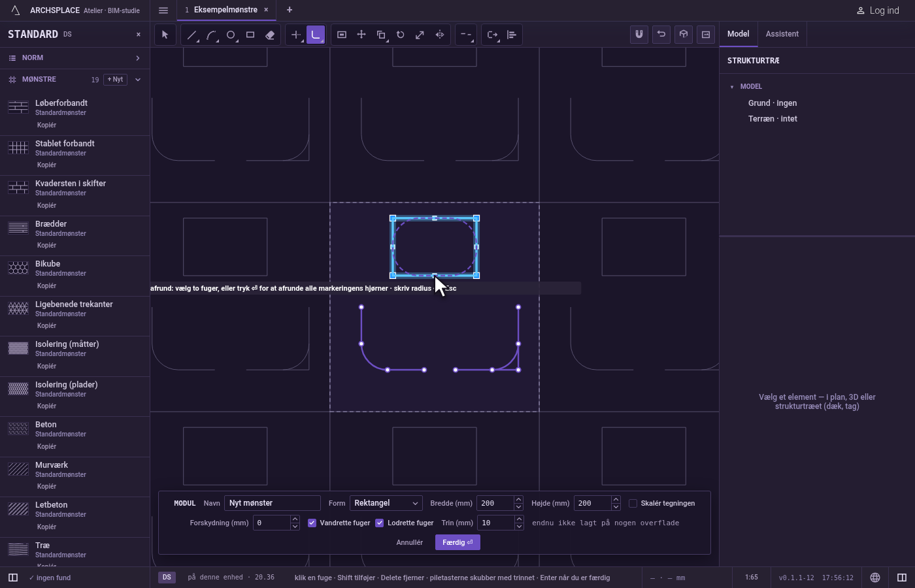Toggle Lodrette fuger checkbox
915x588 pixels.
[x=380, y=523]
